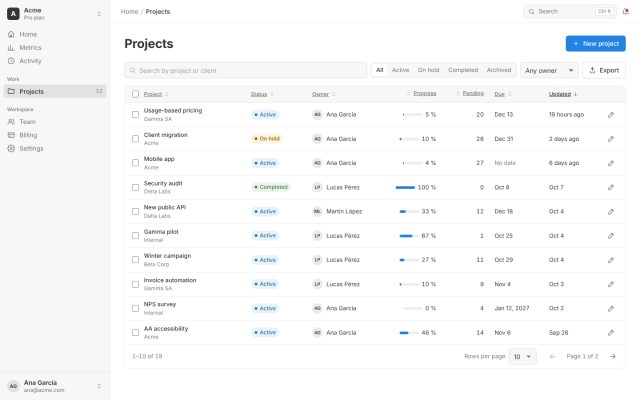The image size is (640, 400).
Task: Edit the Security audit row
Action: pos(611,187)
